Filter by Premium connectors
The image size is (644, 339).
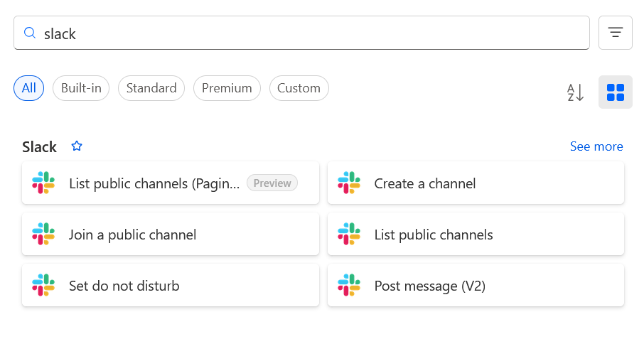227,88
